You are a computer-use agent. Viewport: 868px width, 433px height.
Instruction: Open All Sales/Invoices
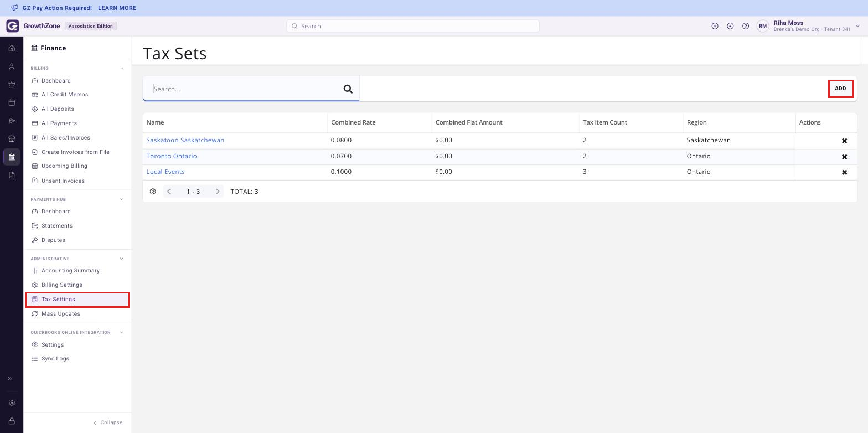(77, 138)
